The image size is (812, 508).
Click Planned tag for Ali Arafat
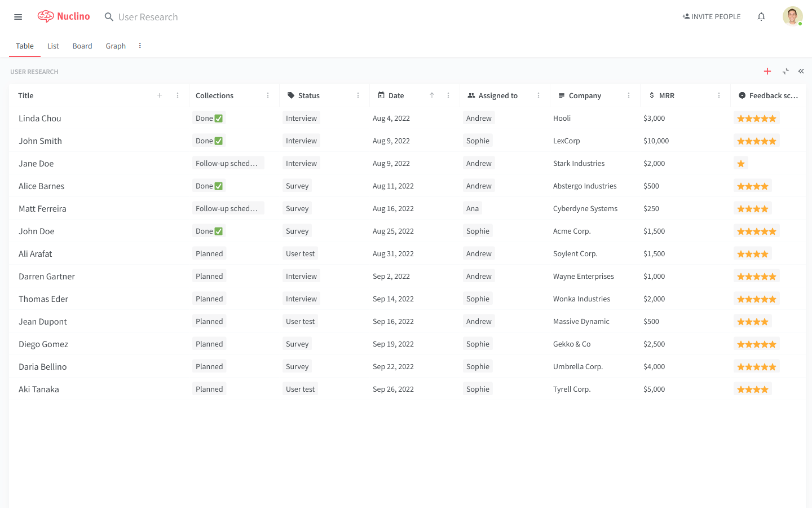click(x=209, y=254)
